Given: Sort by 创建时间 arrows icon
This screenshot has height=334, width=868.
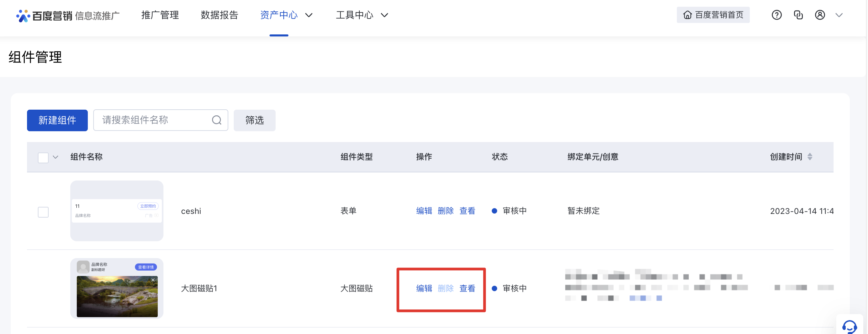Looking at the screenshot, I should click(810, 157).
